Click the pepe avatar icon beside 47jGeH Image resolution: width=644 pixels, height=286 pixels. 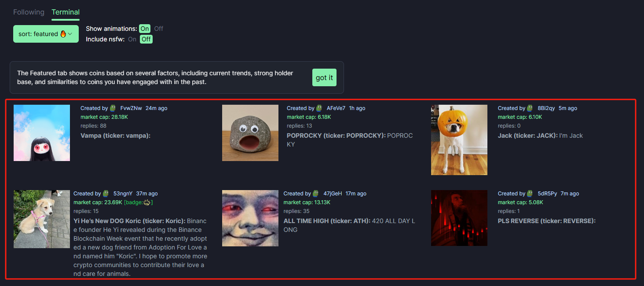(x=316, y=193)
